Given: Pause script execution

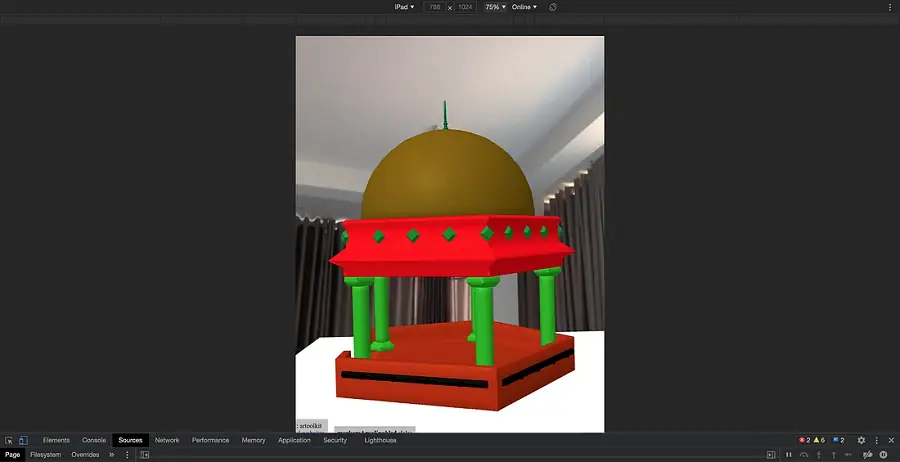Looking at the screenshot, I should (789, 455).
